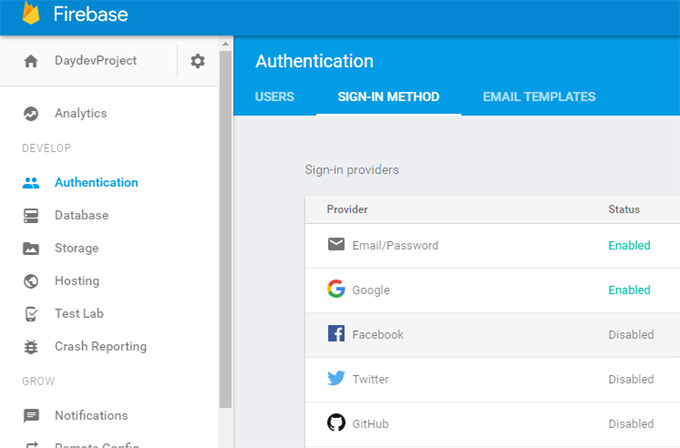Click the Analytics chart icon
This screenshot has height=448, width=680.
click(x=31, y=114)
